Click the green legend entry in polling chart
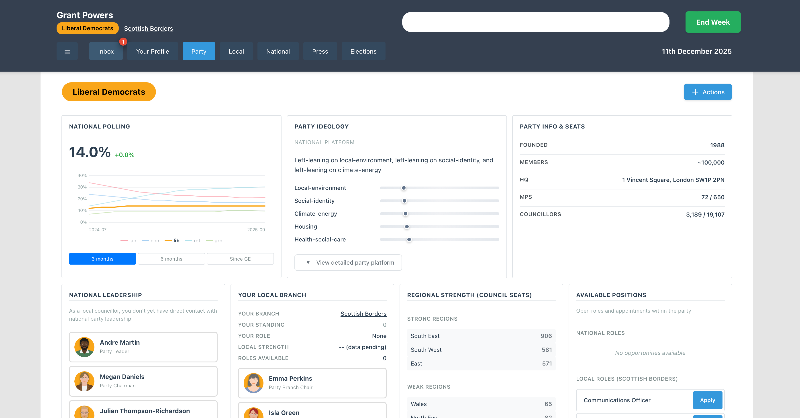 (214, 240)
